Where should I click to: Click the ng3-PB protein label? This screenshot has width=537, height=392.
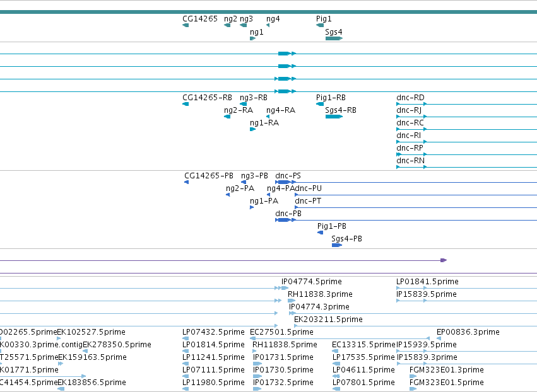tap(254, 176)
